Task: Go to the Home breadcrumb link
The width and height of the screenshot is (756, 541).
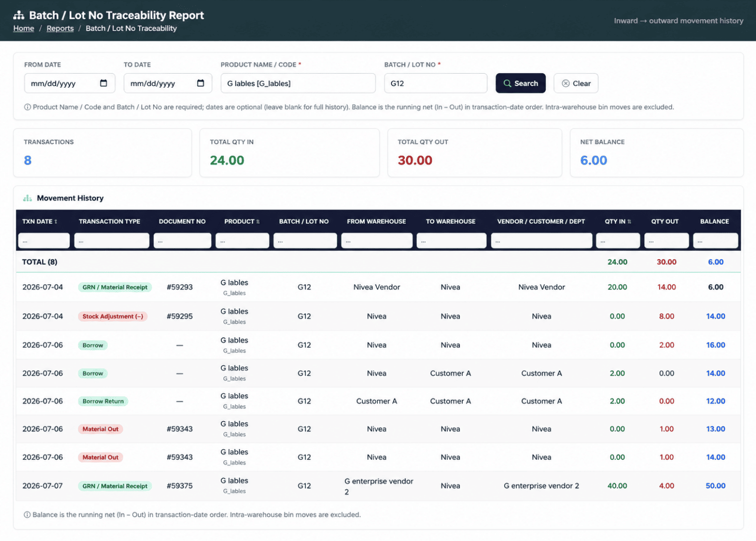Action: (x=24, y=29)
